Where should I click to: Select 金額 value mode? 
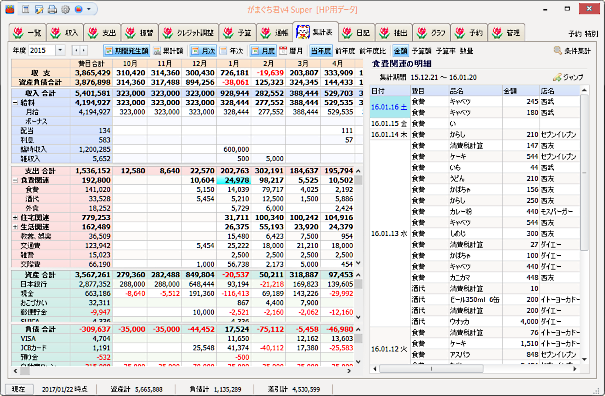pyautogui.click(x=400, y=51)
